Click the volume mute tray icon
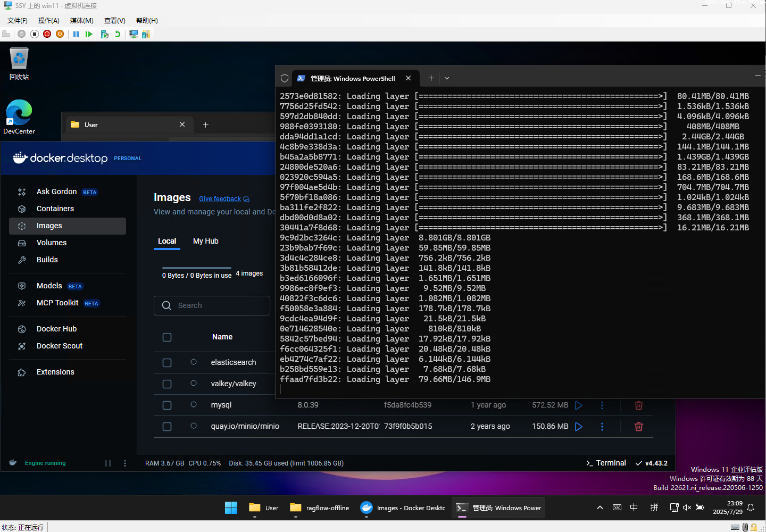766x532 pixels. point(687,508)
